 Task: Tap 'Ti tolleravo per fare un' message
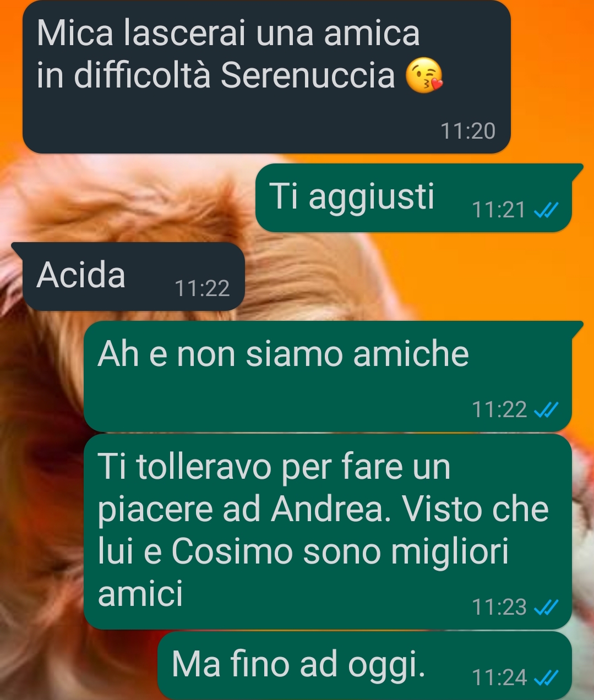pos(328,532)
